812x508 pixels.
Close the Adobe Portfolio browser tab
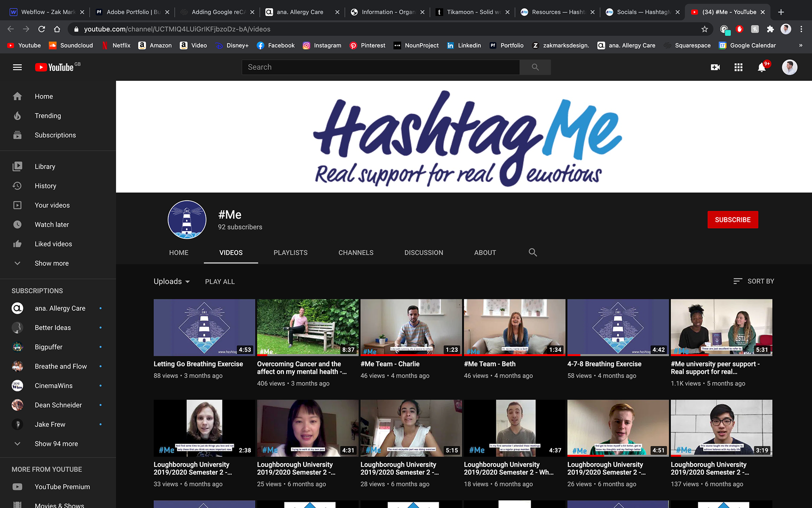(x=167, y=12)
